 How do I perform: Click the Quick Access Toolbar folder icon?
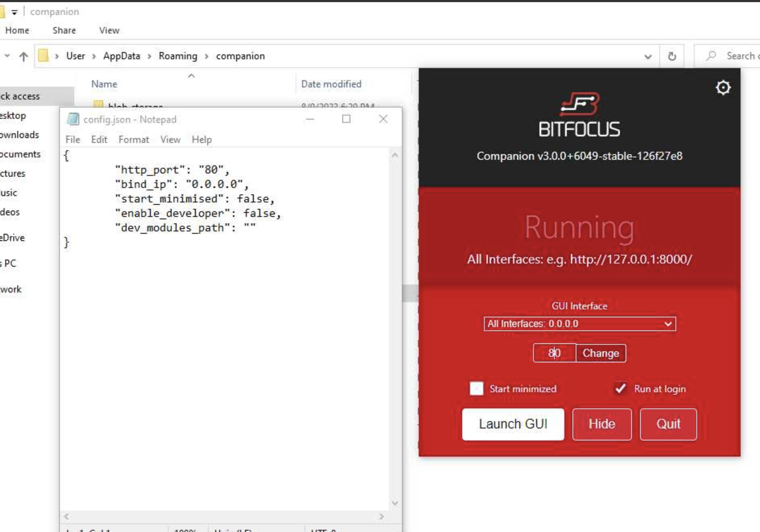pyautogui.click(x=4, y=11)
